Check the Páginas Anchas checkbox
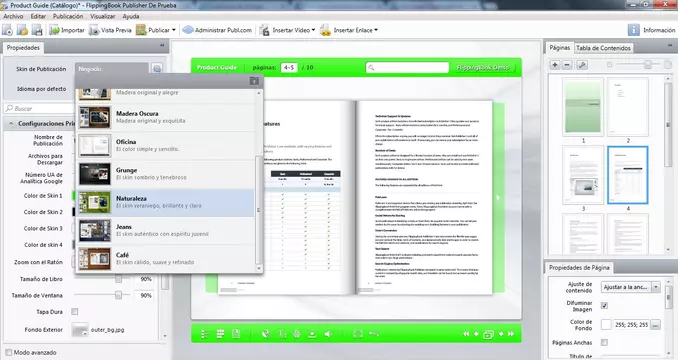Image resolution: width=678 pixels, height=360 pixels. (604, 342)
